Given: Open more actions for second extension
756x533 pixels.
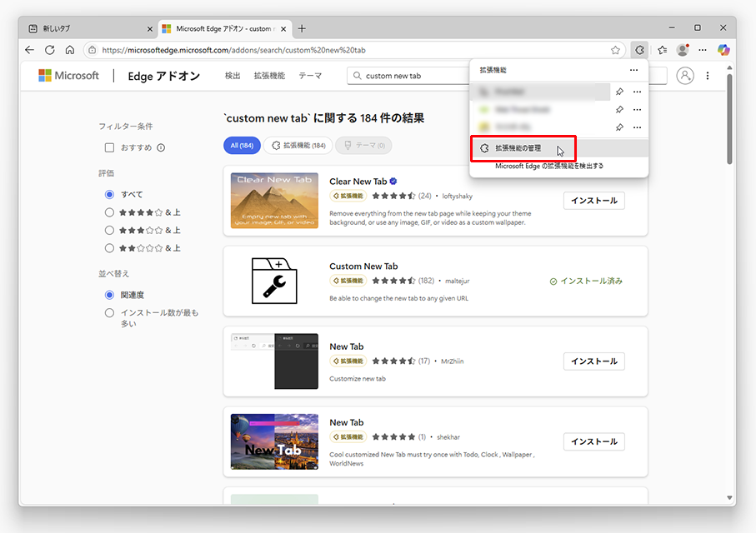Looking at the screenshot, I should coord(637,109).
